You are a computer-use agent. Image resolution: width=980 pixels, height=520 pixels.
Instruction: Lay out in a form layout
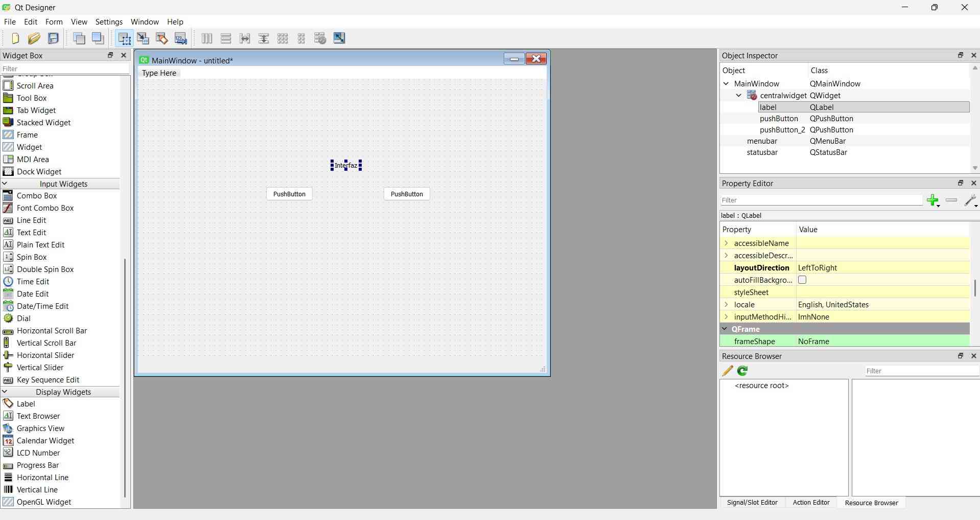301,38
